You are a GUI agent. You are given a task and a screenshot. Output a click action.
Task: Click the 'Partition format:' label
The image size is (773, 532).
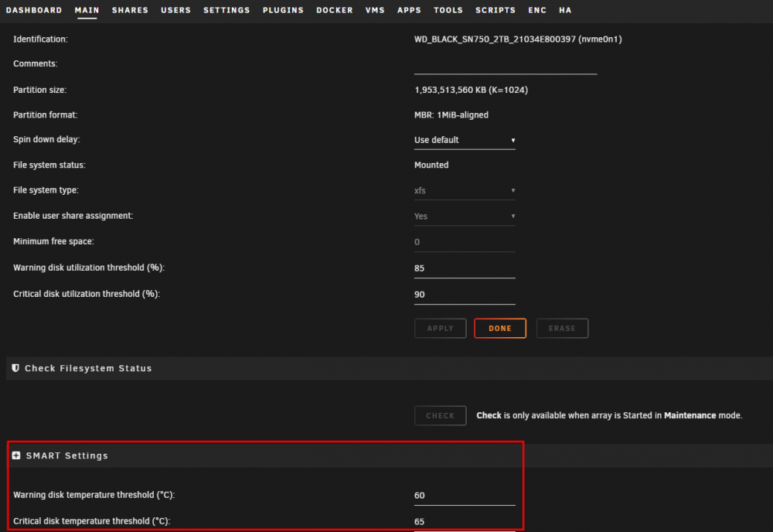click(x=46, y=115)
